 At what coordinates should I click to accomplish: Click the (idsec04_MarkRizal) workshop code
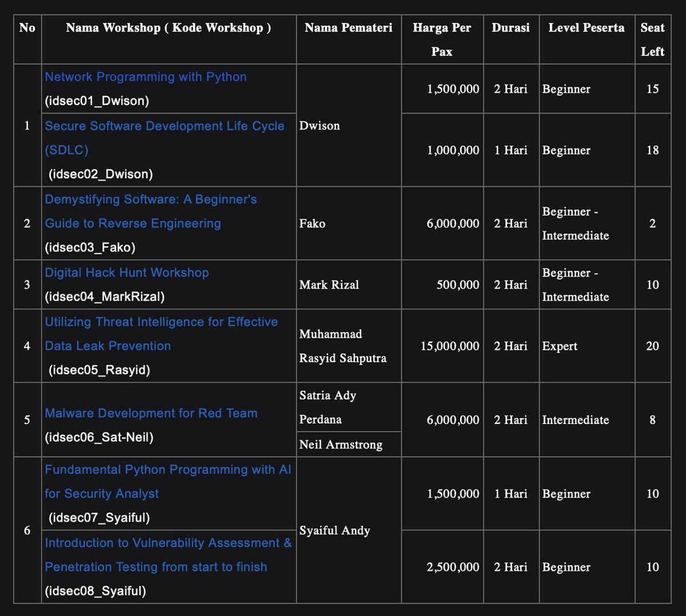105,297
